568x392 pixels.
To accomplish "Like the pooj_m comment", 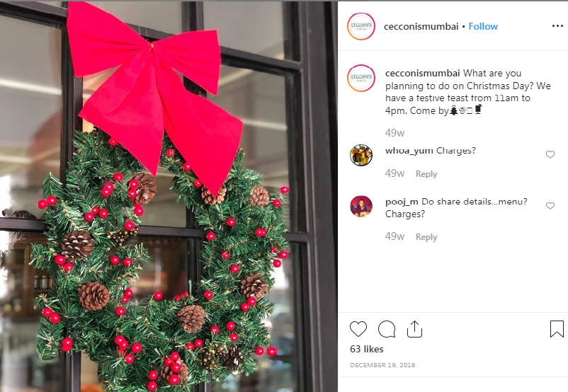I will 550,206.
